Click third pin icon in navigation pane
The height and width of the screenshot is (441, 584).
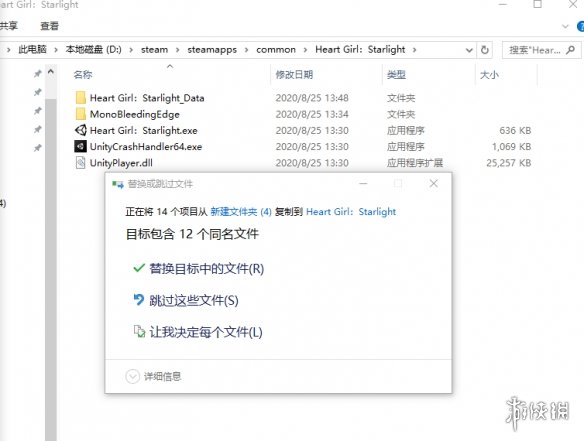click(38, 111)
